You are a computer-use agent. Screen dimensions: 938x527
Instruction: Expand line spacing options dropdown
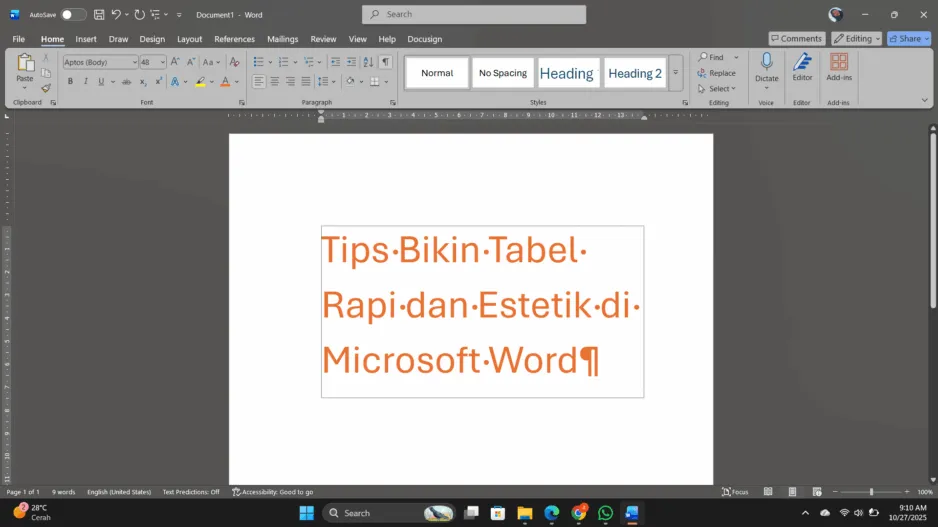[333, 81]
